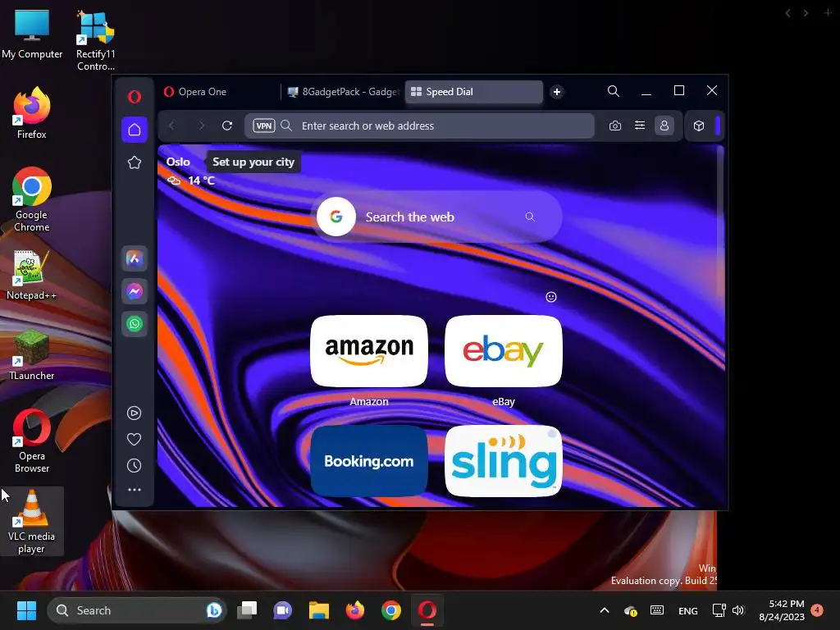This screenshot has height=630, width=840.
Task: Click the Google logo in search box
Action: pyautogui.click(x=336, y=217)
